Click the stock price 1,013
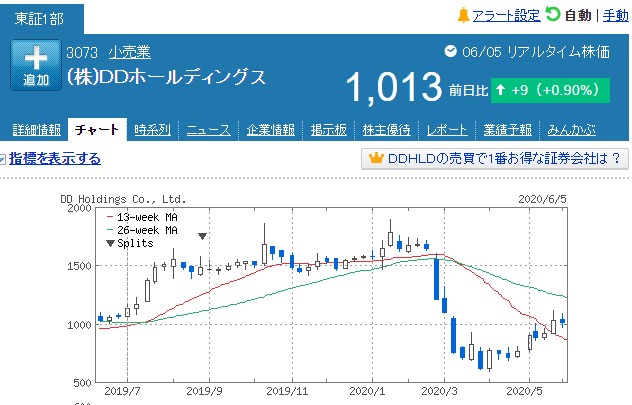632x405 pixels. click(x=394, y=87)
